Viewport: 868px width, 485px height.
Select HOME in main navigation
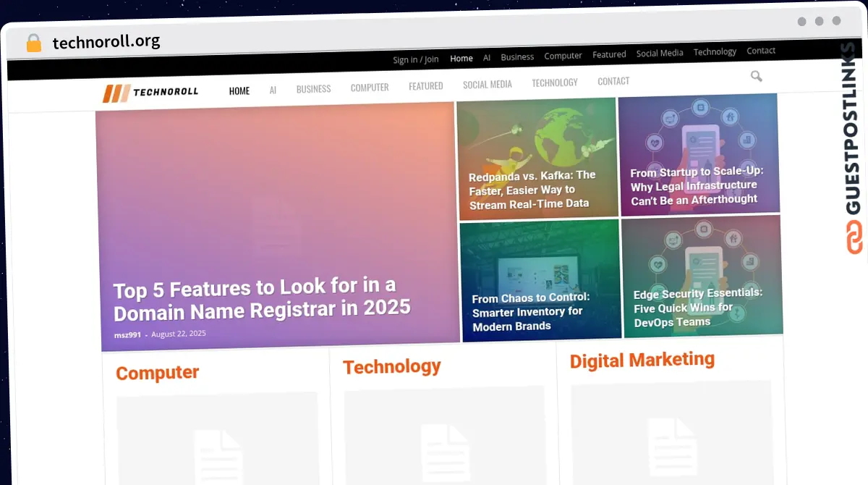click(x=239, y=91)
